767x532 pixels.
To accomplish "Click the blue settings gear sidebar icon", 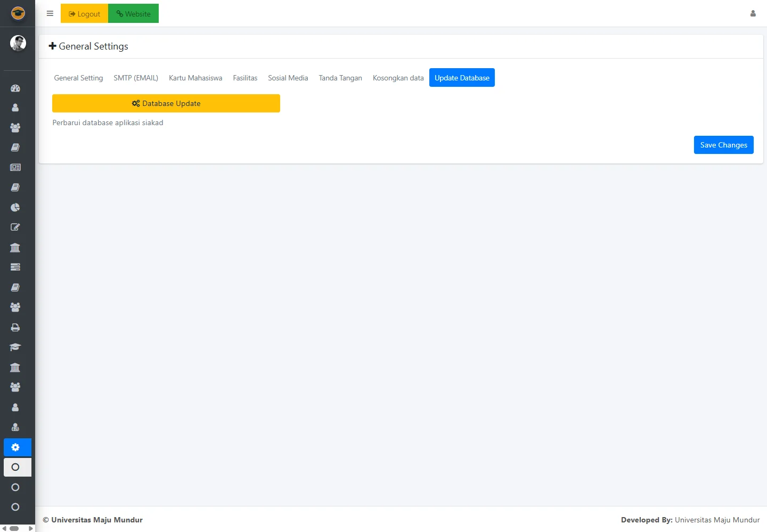I will (x=15, y=447).
